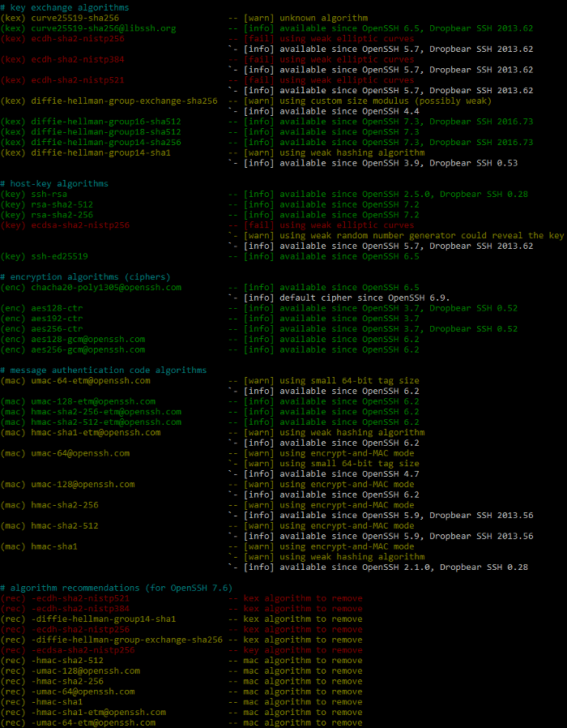Click the mac entry 'hmac-sha1-etm@openssh.com'
Viewport: 567px width, 728px height.
pos(96,433)
